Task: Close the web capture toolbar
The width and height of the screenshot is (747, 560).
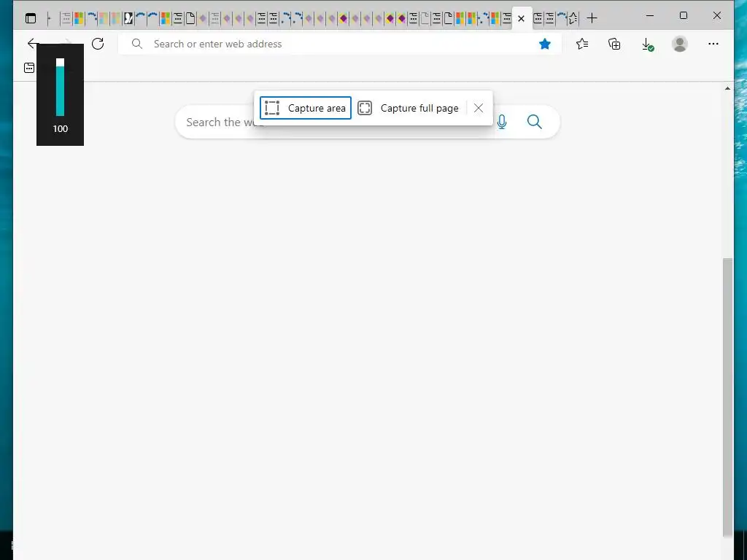Action: tap(479, 108)
